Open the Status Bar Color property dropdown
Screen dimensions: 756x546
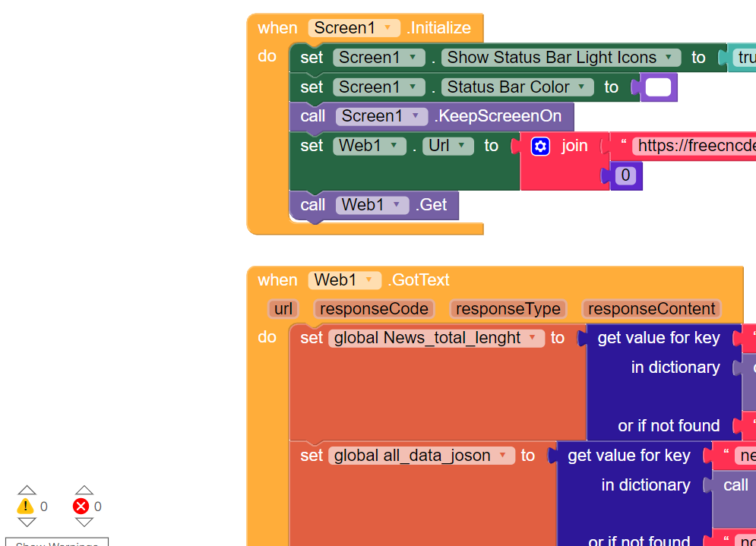(x=517, y=87)
